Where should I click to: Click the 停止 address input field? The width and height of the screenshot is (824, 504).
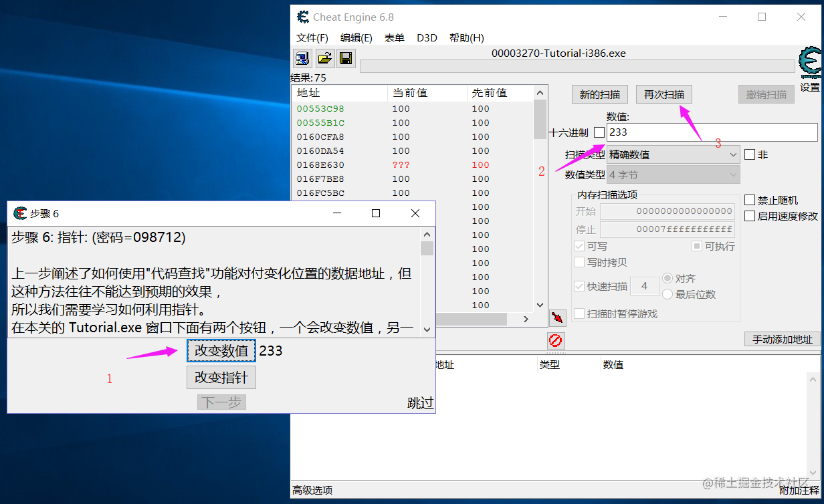[667, 229]
